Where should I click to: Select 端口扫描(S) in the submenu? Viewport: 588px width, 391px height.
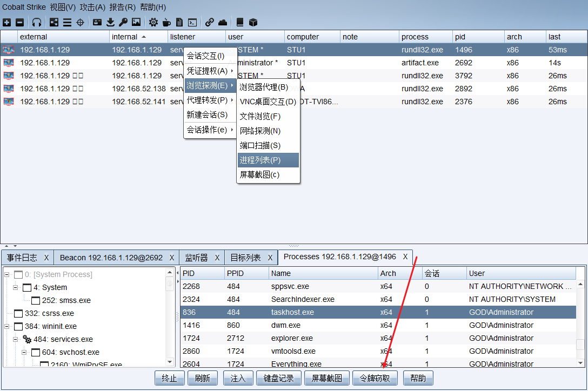tap(268, 145)
